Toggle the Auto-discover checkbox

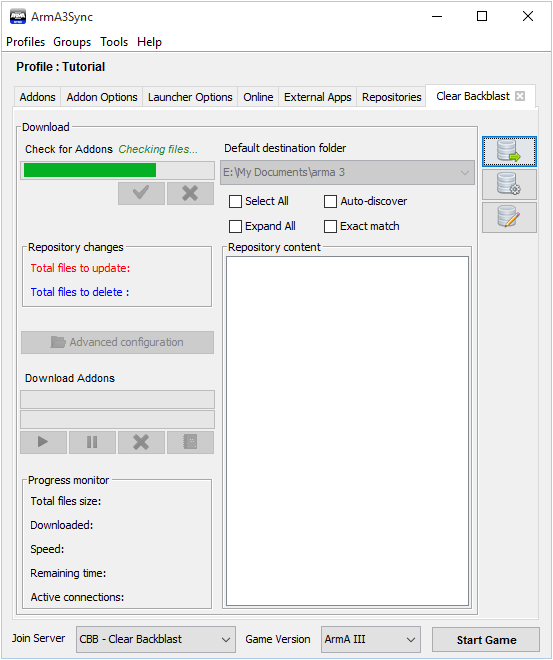pos(330,202)
